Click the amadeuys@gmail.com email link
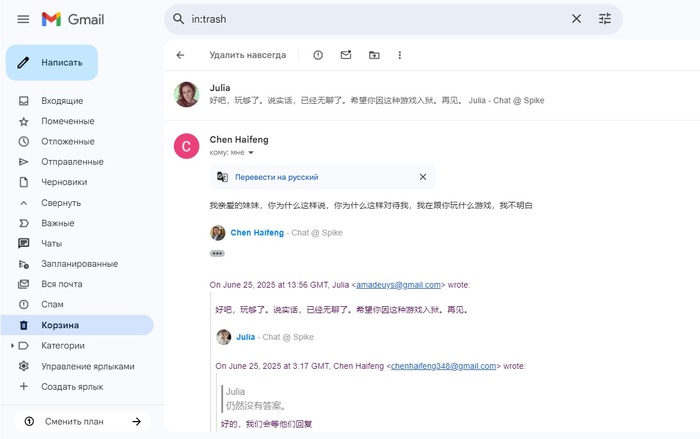 pyautogui.click(x=398, y=285)
